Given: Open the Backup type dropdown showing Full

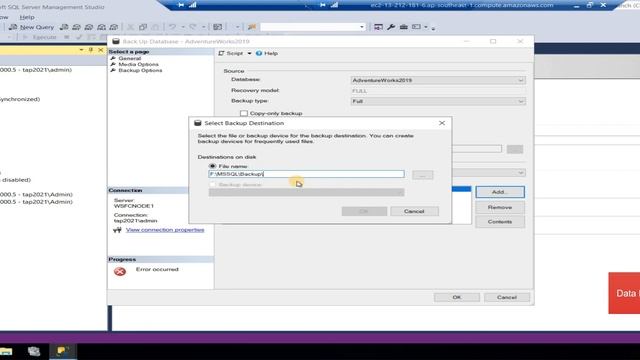Looking at the screenshot, I should (438, 101).
